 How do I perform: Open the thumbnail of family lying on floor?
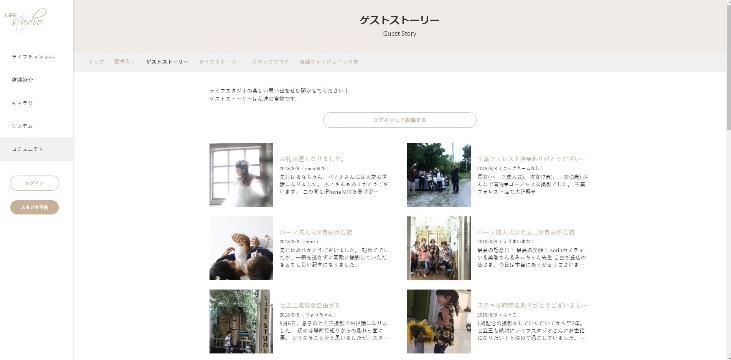241,248
